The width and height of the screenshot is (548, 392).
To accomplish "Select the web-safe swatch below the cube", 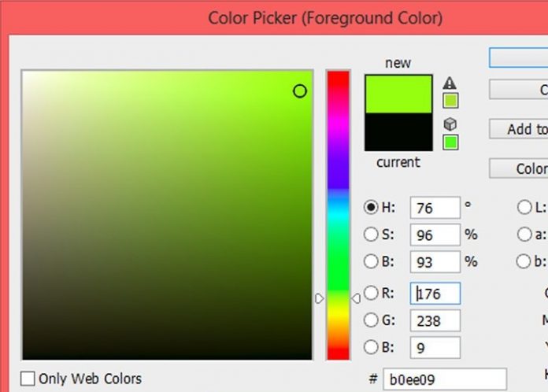I will [x=450, y=142].
